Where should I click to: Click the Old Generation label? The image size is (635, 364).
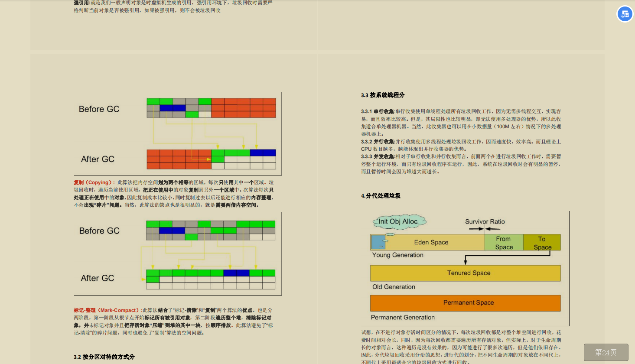(394, 287)
